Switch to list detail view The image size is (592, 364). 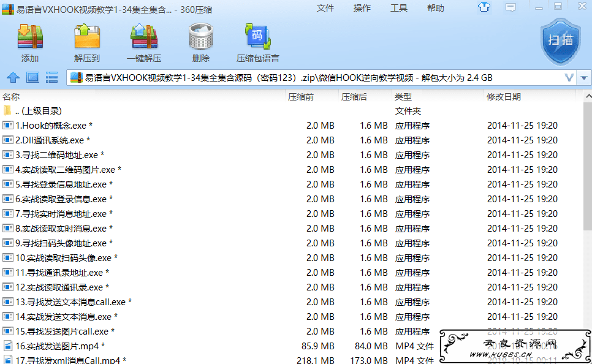pos(51,77)
